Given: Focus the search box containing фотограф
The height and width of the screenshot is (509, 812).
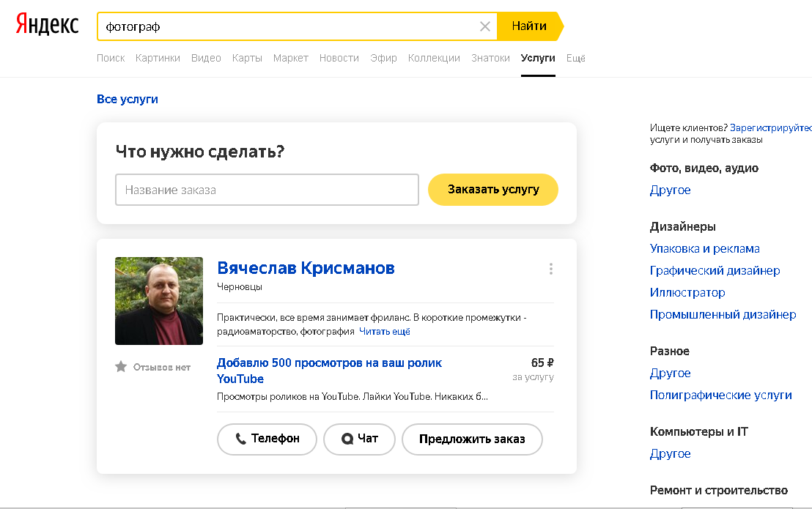Looking at the screenshot, I should coord(286,26).
